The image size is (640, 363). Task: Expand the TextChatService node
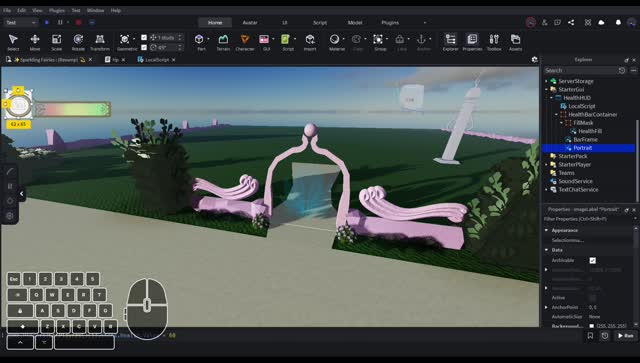coord(546,189)
